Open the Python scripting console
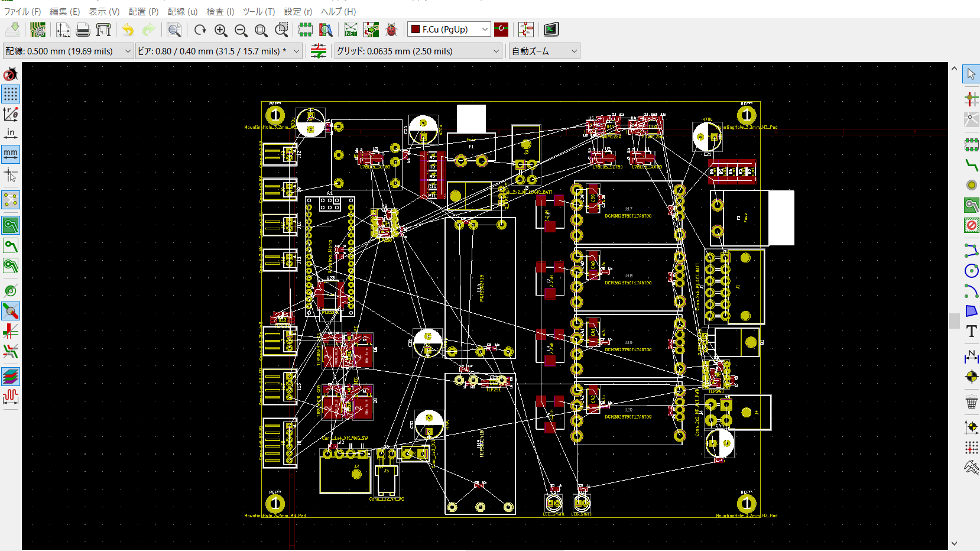This screenshot has height=551, width=980. pyautogui.click(x=551, y=30)
